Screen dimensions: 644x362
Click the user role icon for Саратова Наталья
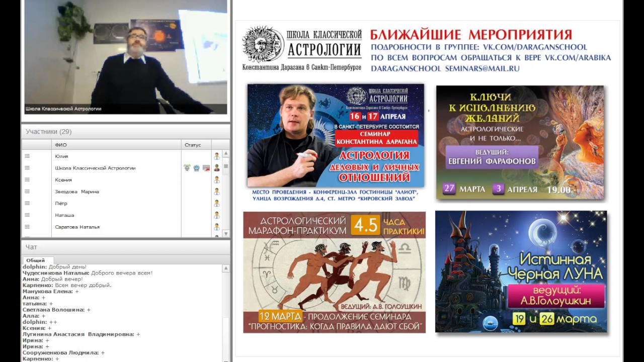point(217,227)
